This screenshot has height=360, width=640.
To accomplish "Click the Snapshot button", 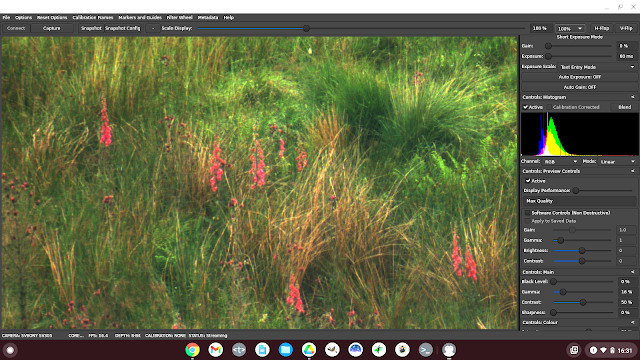I will click(91, 28).
